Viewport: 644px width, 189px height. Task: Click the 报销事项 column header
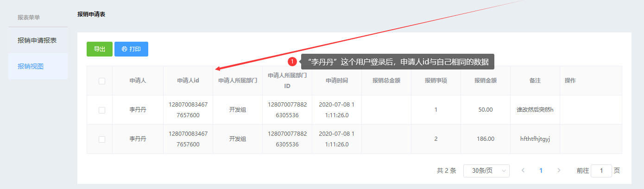tap(436, 81)
